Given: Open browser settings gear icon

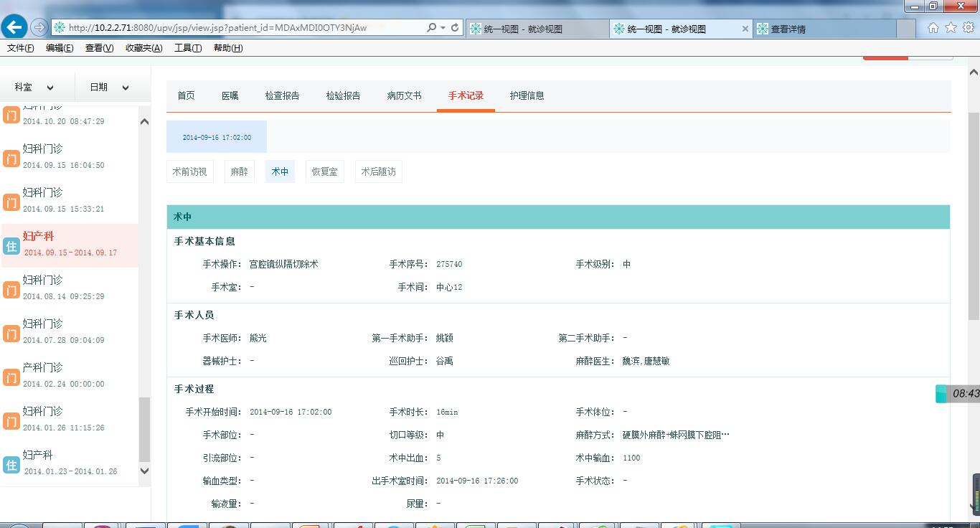Looking at the screenshot, I should pyautogui.click(x=969, y=28).
